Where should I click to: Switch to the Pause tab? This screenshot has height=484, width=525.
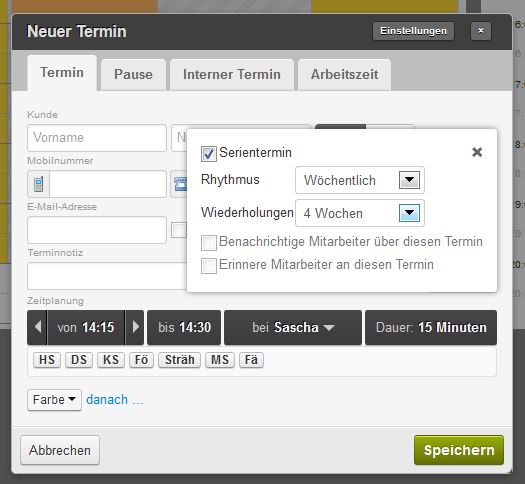coord(133,75)
